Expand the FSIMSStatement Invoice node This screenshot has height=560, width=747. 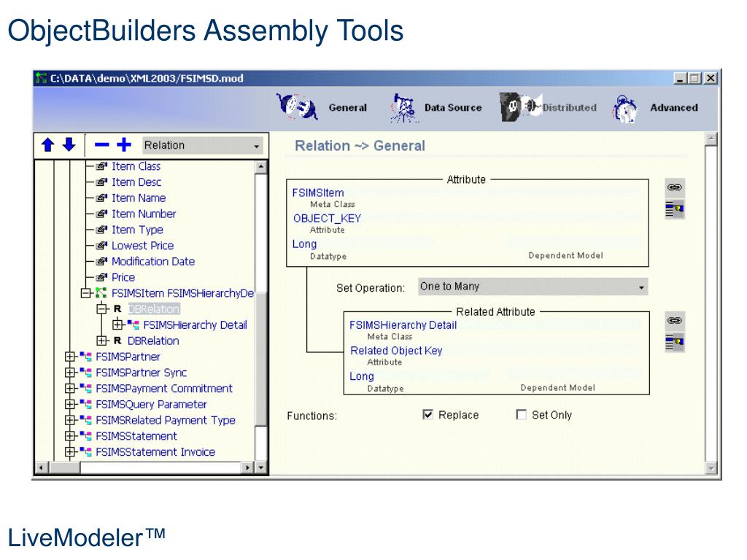69,452
